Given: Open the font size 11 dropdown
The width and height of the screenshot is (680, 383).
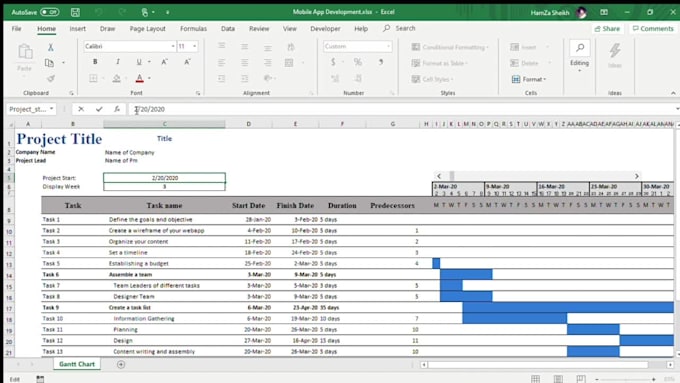Looking at the screenshot, I should tap(194, 46).
